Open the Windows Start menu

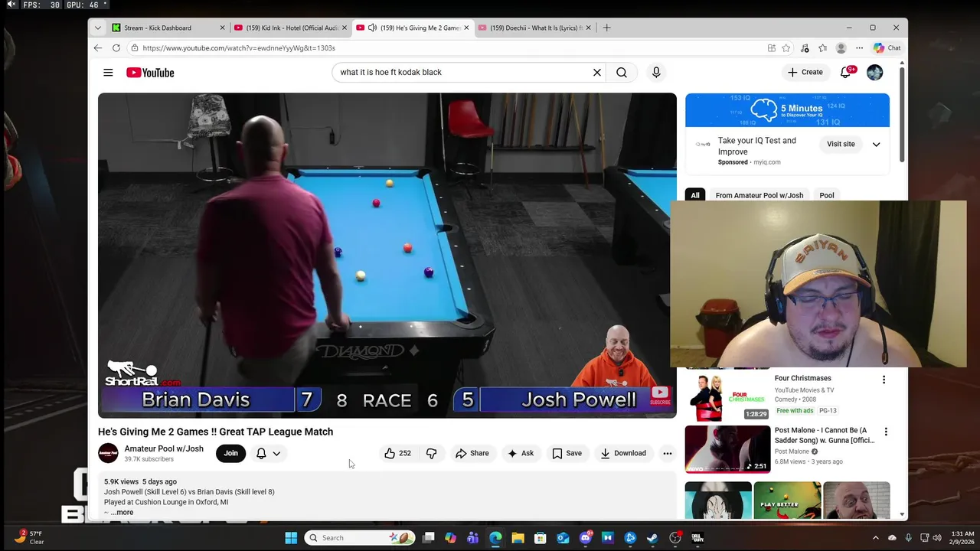(x=291, y=538)
